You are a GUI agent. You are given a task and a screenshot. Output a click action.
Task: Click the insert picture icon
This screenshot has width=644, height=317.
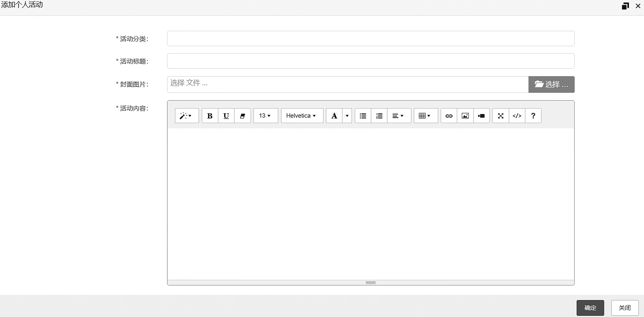(x=465, y=116)
